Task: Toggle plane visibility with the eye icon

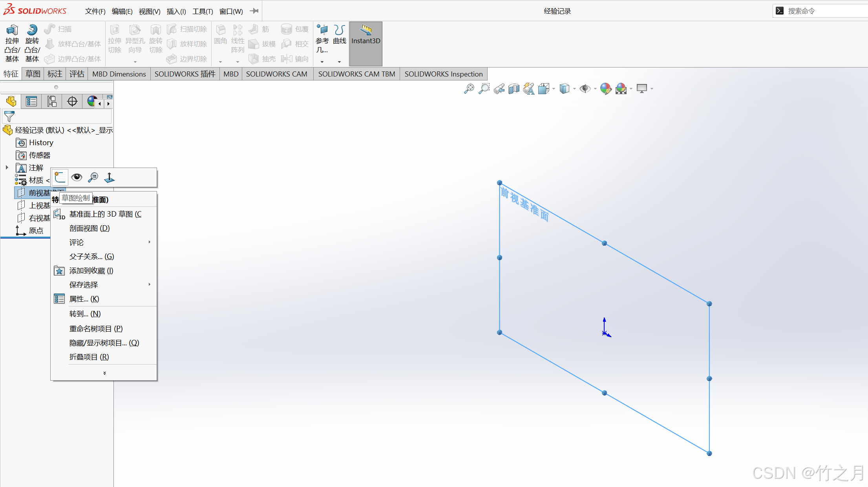Action: point(77,177)
